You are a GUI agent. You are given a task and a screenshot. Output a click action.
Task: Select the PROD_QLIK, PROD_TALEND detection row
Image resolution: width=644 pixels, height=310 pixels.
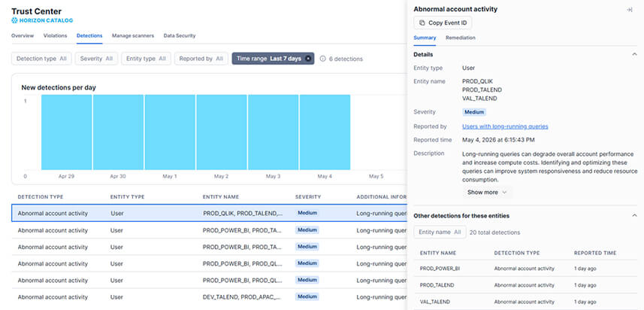tap(210, 214)
